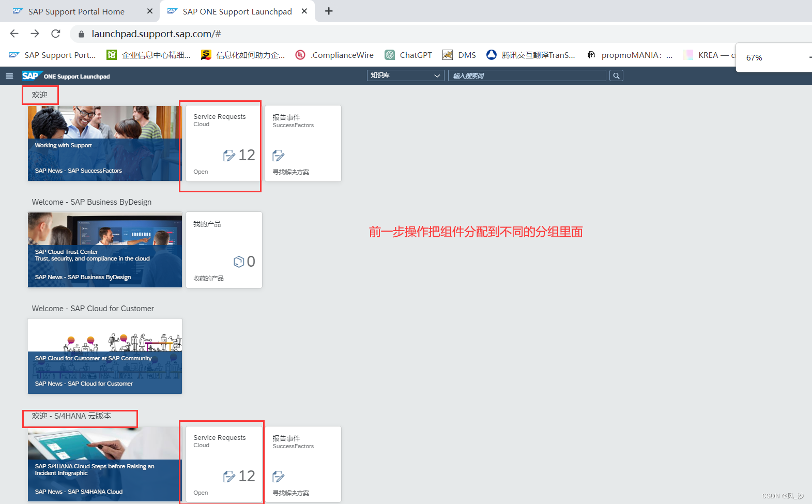Image resolution: width=812 pixels, height=504 pixels.
Task: Open the hamburger navigation menu
Action: coord(9,76)
